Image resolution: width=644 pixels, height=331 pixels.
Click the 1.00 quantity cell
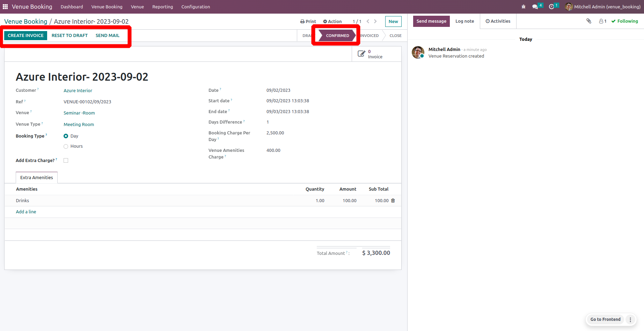320,201
